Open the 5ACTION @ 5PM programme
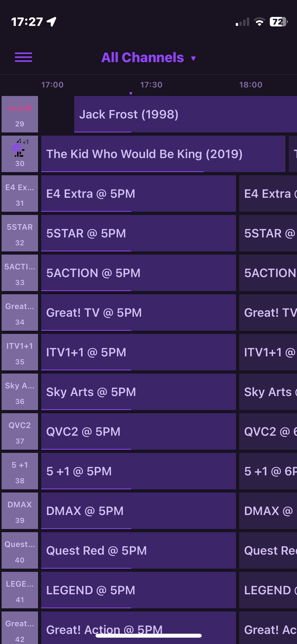The height and width of the screenshot is (644, 297). (138, 273)
